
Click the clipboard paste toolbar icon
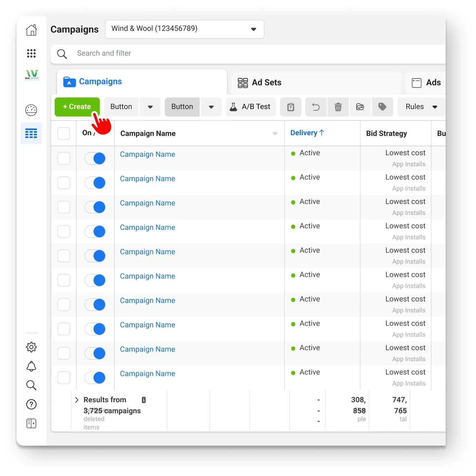pos(291,107)
